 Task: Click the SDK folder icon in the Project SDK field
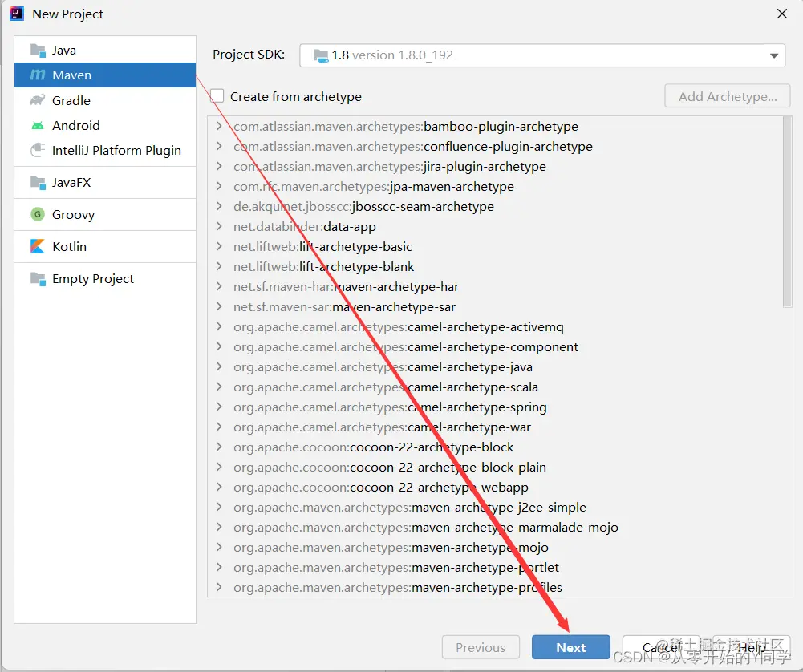pos(321,55)
